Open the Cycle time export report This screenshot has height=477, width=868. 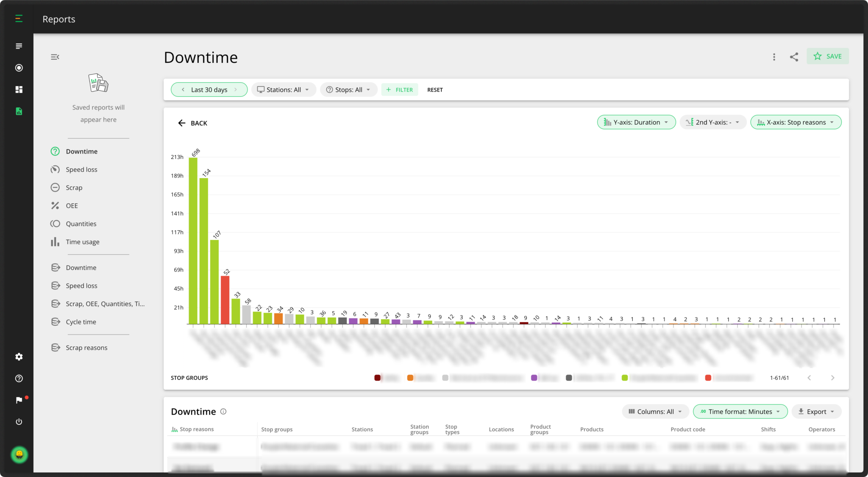pyautogui.click(x=80, y=321)
